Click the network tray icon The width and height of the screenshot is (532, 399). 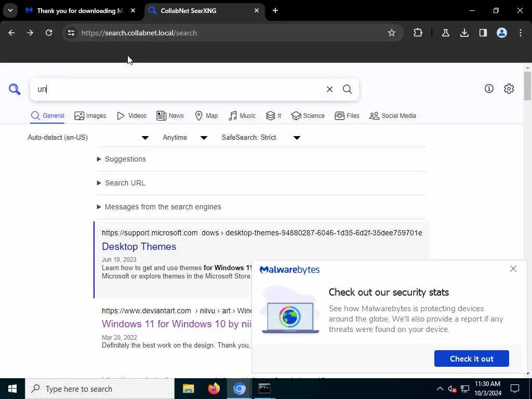[x=465, y=389]
